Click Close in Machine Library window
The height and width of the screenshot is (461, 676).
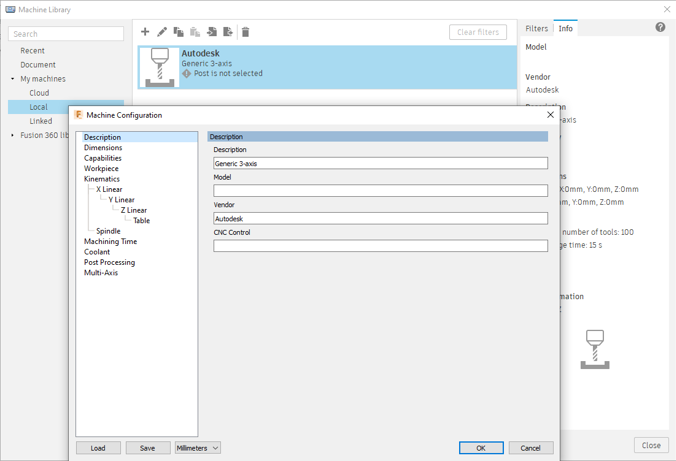pos(651,445)
